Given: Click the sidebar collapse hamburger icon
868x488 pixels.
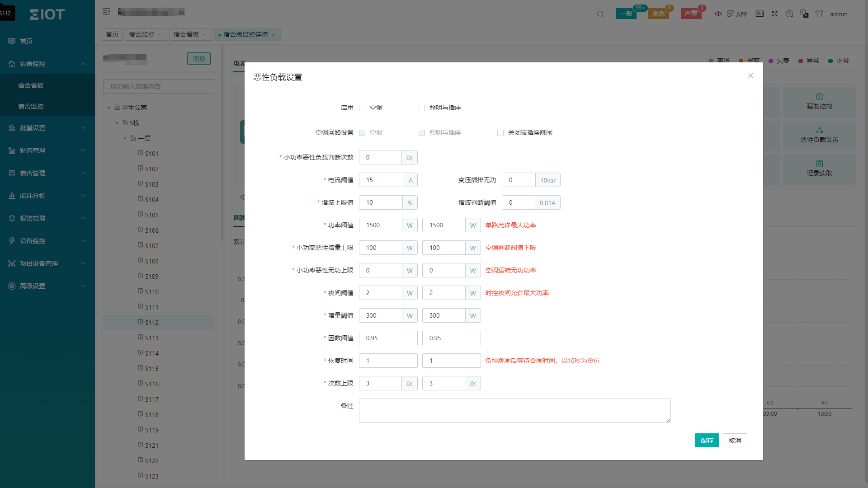Looking at the screenshot, I should tap(106, 12).
